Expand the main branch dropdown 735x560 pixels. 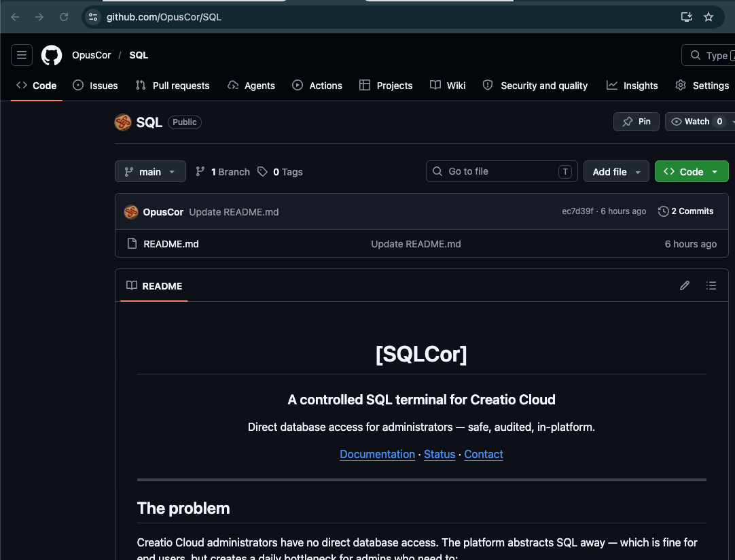click(150, 172)
